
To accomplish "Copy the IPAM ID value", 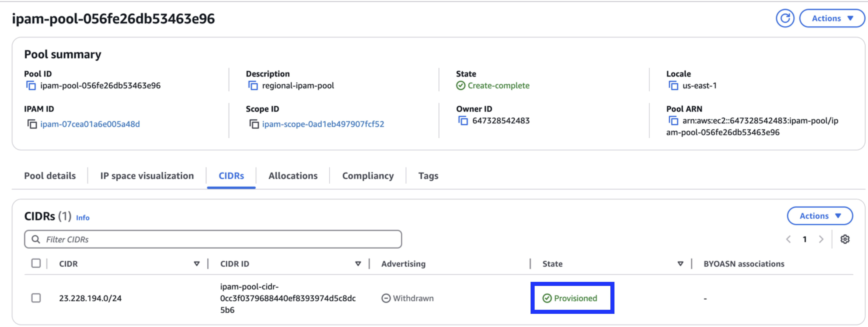I will coord(31,124).
